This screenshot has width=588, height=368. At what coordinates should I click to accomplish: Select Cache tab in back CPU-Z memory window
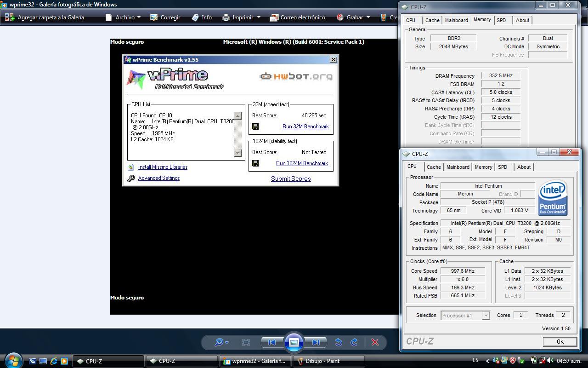[x=432, y=20]
